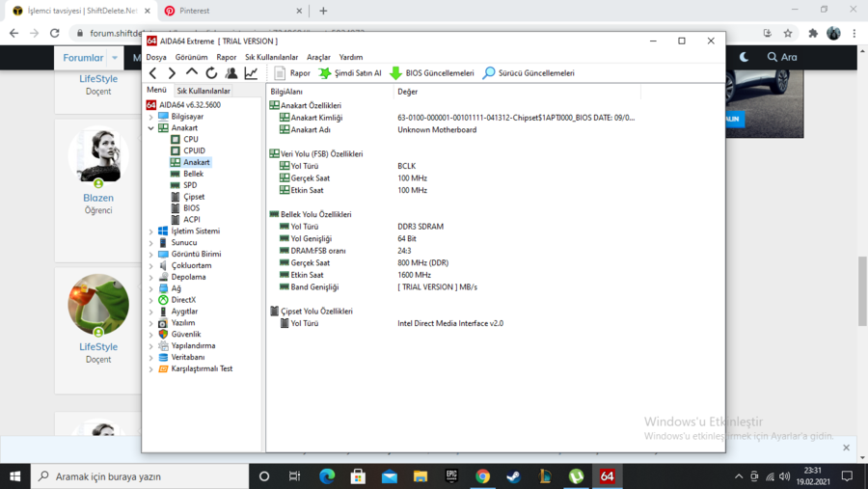Open Epic Games from the taskbar
The image size is (868, 489).
[x=451, y=476]
